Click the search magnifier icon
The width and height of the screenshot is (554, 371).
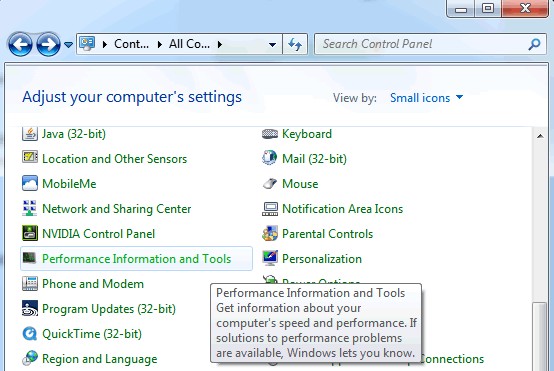pos(534,44)
